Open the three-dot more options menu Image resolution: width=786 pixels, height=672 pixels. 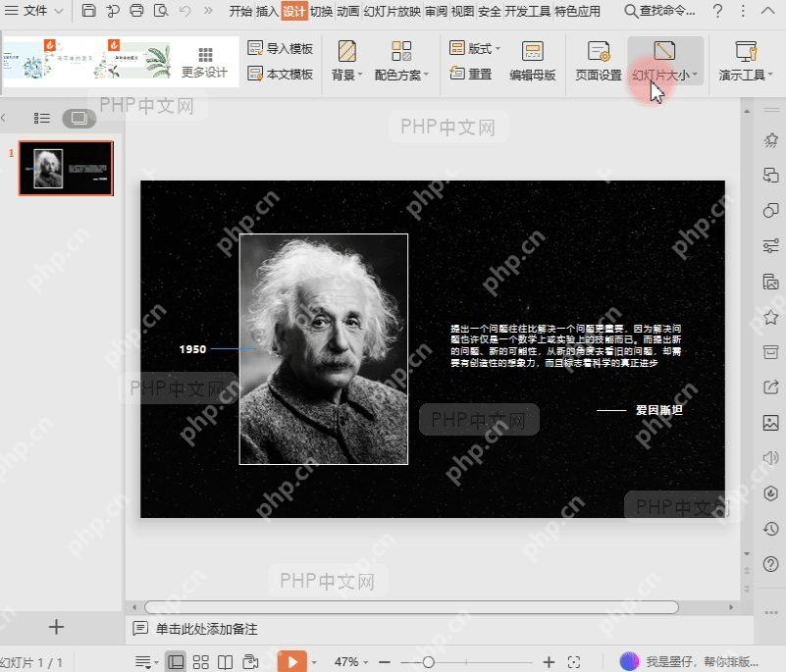tap(743, 11)
